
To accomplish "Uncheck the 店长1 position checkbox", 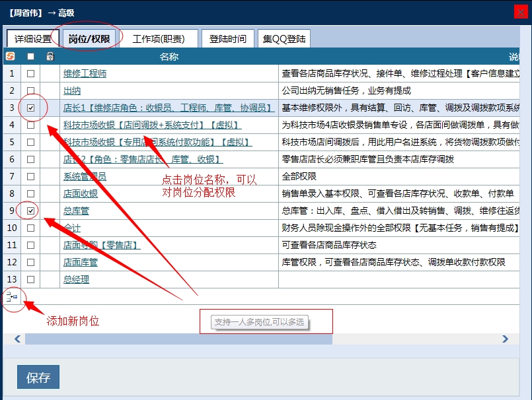I will (x=30, y=108).
